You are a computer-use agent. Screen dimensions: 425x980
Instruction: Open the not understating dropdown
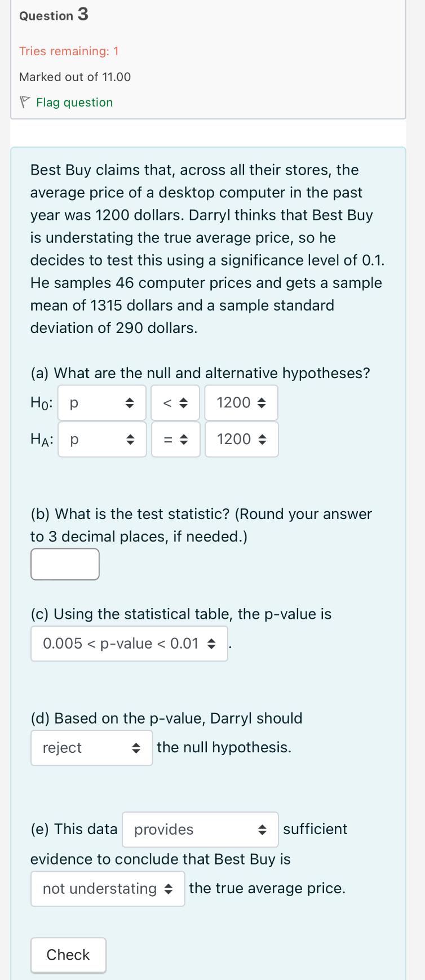(107, 888)
